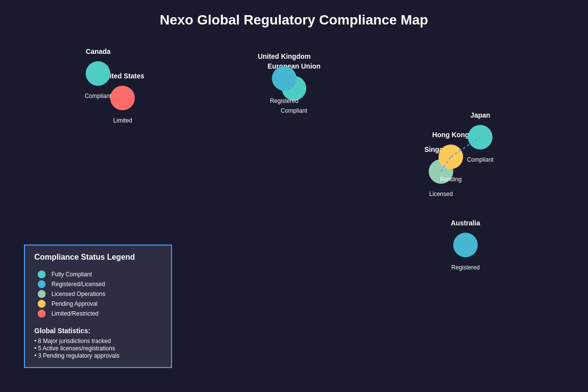Click the Canada country label
588x392 pixels.
coord(98,51)
